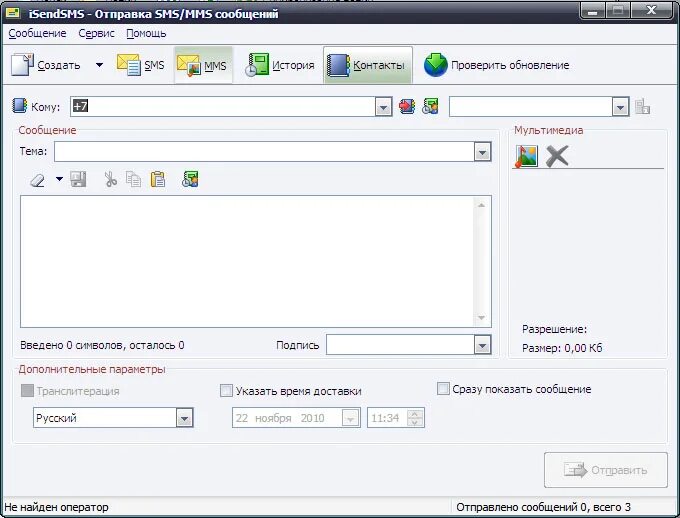The image size is (680, 518).
Task: Select the MMS toolbar button
Action: pos(203,65)
